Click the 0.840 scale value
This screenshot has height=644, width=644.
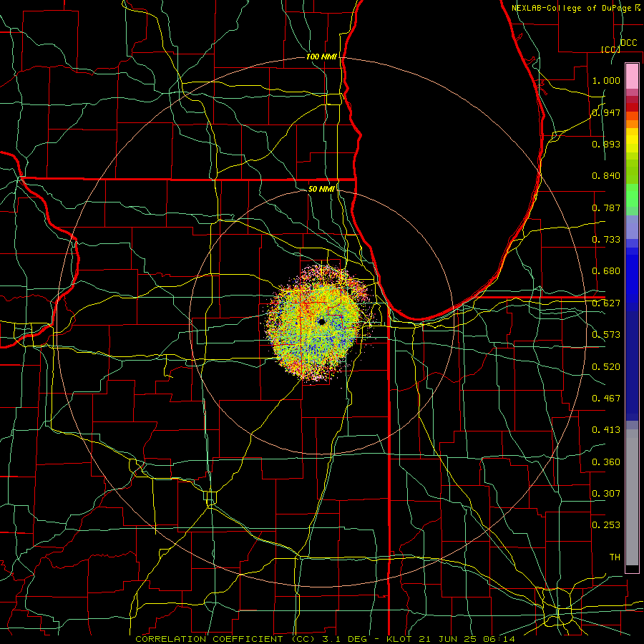pyautogui.click(x=606, y=176)
